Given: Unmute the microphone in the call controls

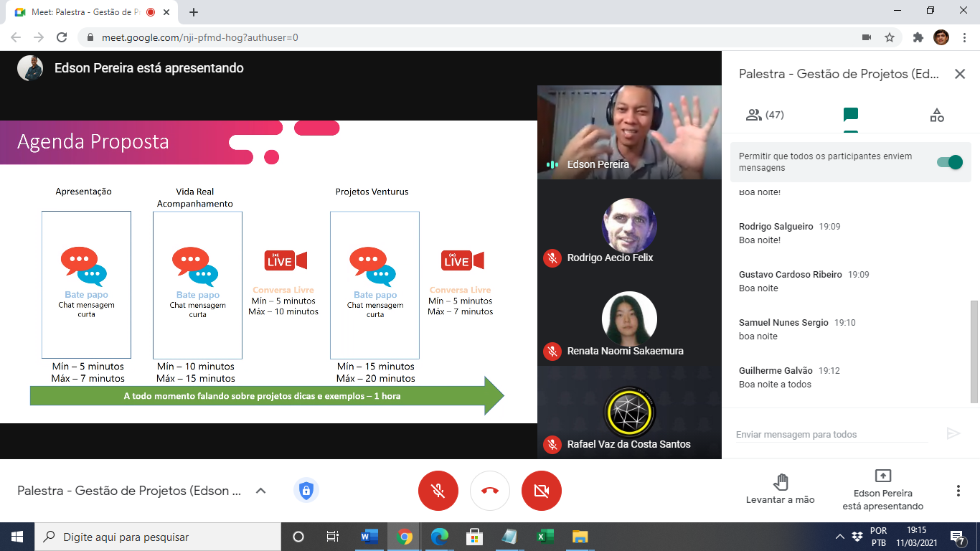Looking at the screenshot, I should click(x=438, y=491).
